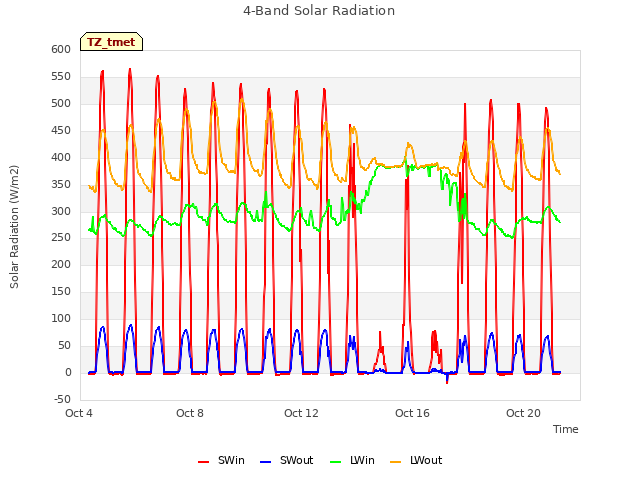Click the 50 y-axis tick label
The width and height of the screenshot is (640, 480).
[64, 345]
